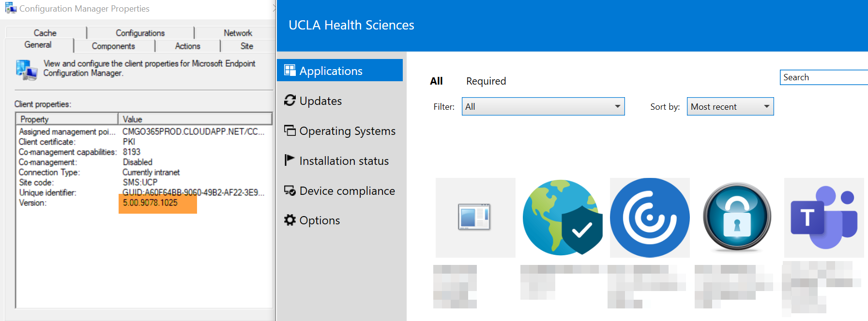Open the Operating Systems section
This screenshot has width=868, height=321.
pyautogui.click(x=340, y=131)
